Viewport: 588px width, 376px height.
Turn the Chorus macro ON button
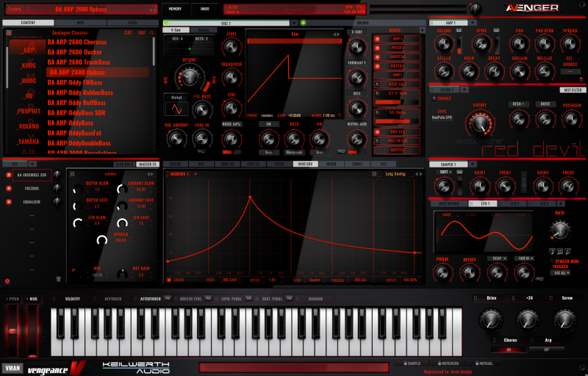509,350
